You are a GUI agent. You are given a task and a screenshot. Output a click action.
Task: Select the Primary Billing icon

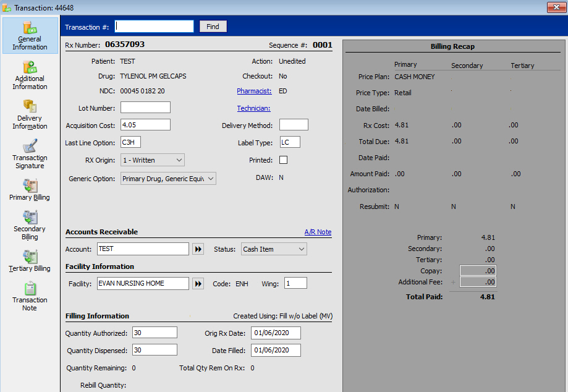coord(30,190)
